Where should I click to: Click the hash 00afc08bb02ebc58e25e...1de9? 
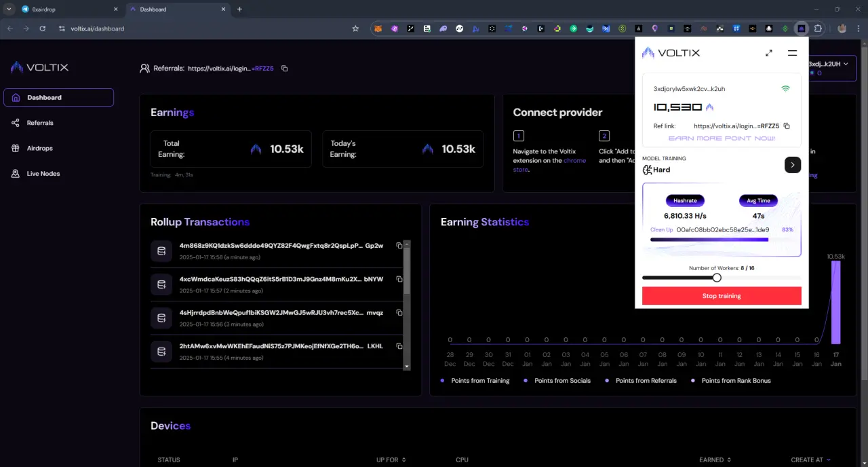click(x=723, y=229)
